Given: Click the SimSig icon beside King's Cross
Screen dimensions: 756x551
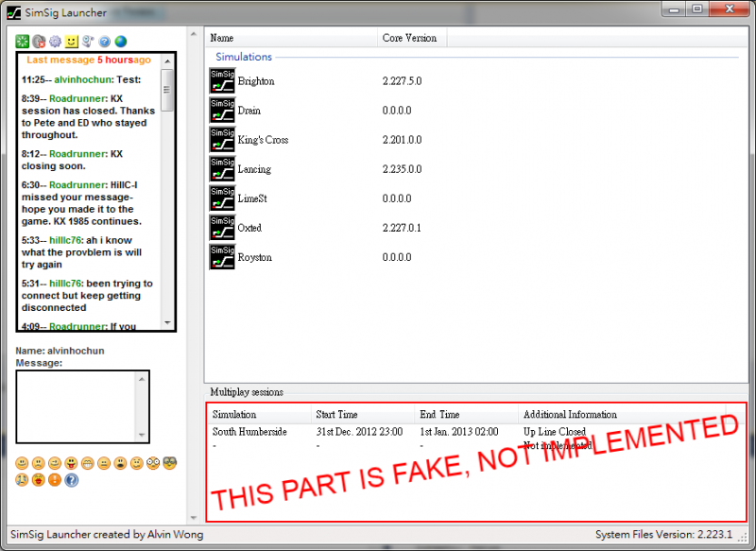Looking at the screenshot, I should click(x=222, y=140).
